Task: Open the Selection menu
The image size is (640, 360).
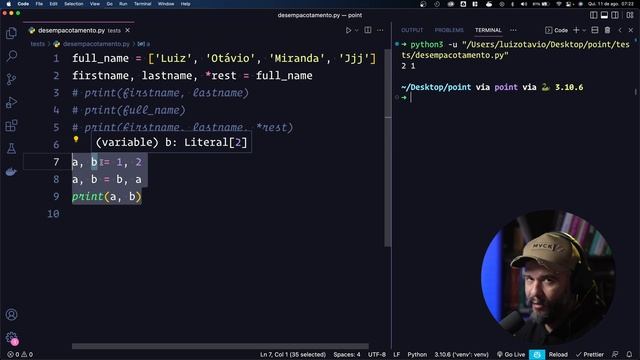Action: [74, 4]
